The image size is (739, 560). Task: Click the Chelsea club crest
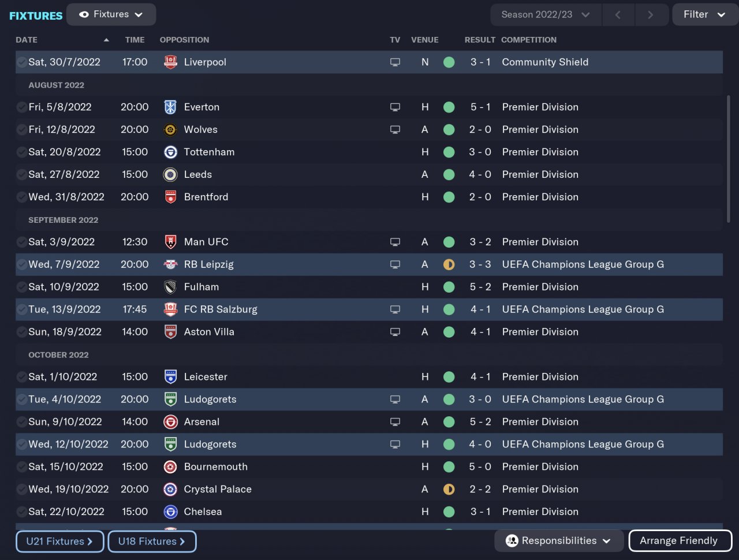point(170,512)
